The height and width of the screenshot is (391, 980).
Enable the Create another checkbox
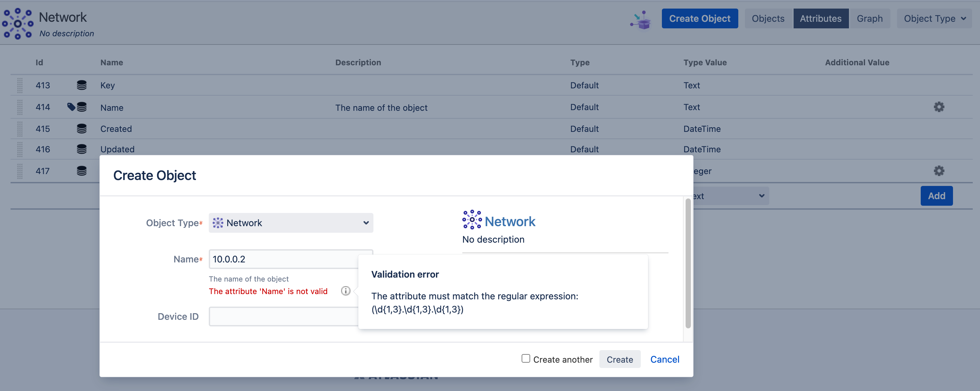525,358
